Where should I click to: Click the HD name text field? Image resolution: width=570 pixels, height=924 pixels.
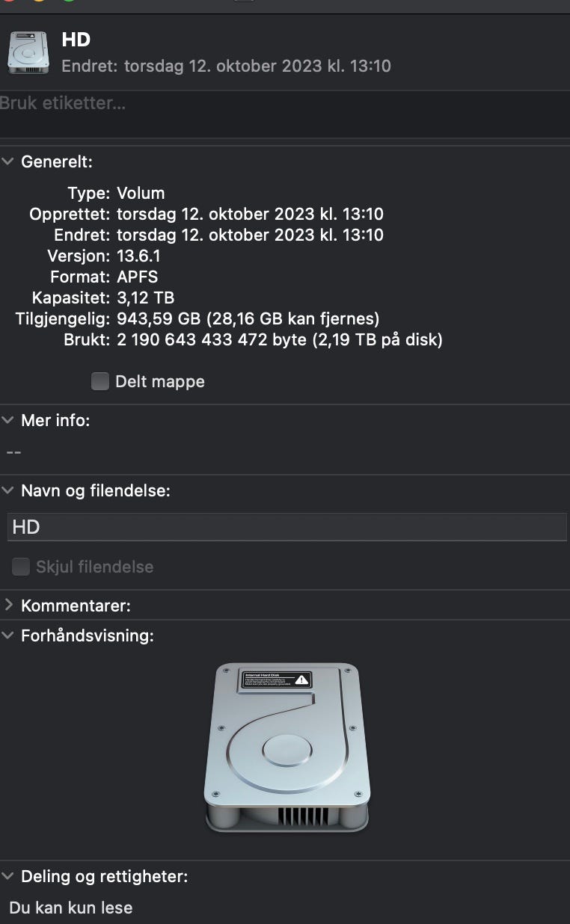click(286, 527)
